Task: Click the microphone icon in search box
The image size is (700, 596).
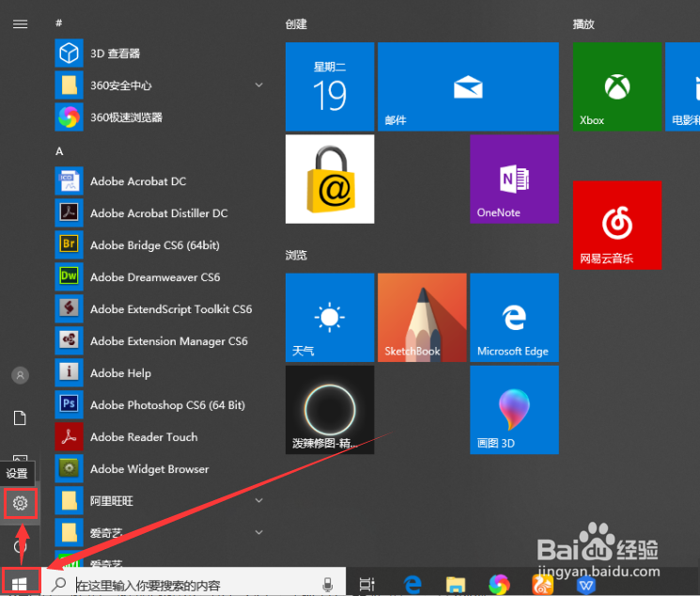Action: [327, 584]
